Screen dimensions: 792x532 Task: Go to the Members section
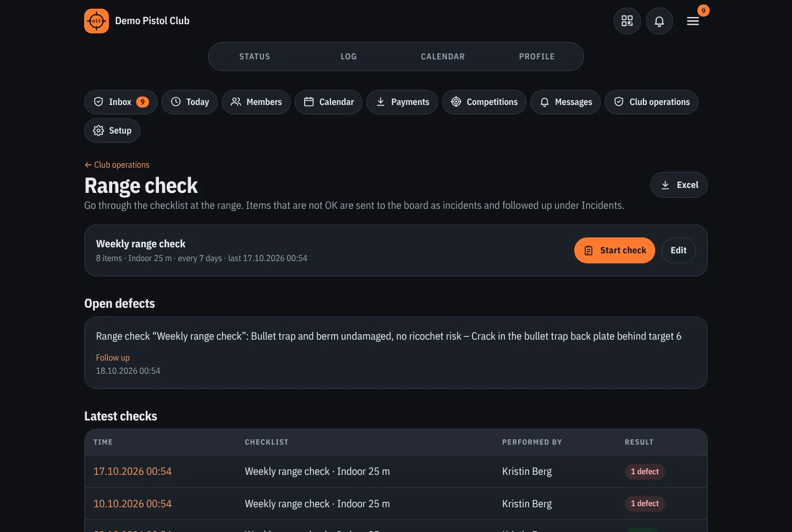click(256, 102)
